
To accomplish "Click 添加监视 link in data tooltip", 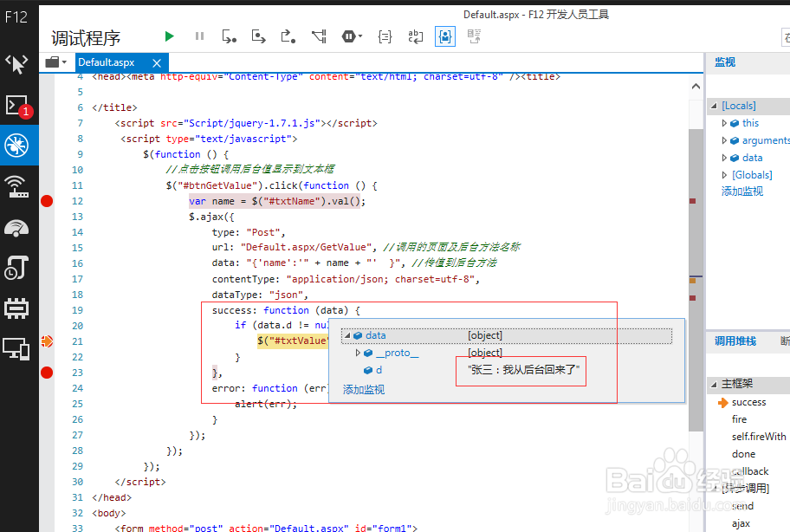I will pos(364,389).
